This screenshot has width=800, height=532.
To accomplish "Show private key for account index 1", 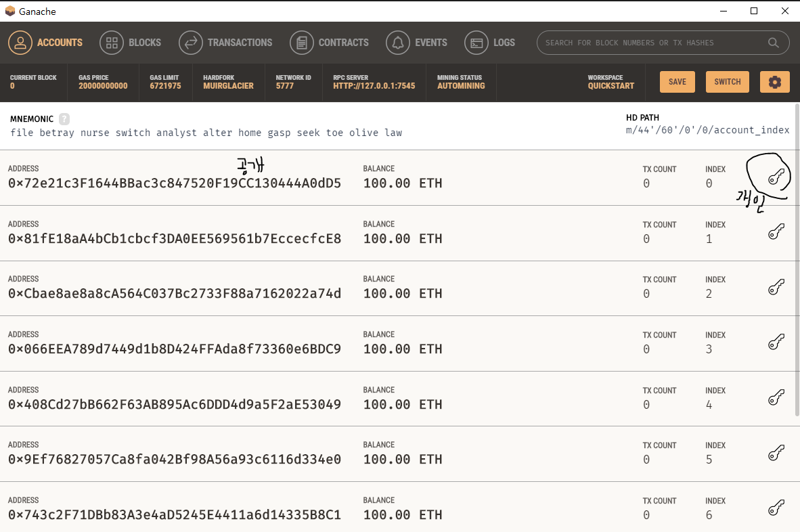I will coord(776,231).
